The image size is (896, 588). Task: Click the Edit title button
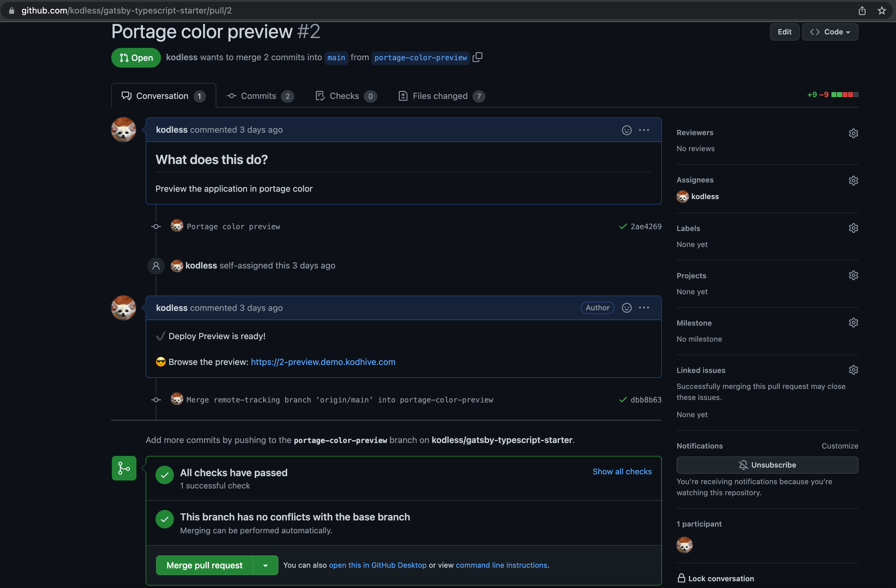[784, 32]
